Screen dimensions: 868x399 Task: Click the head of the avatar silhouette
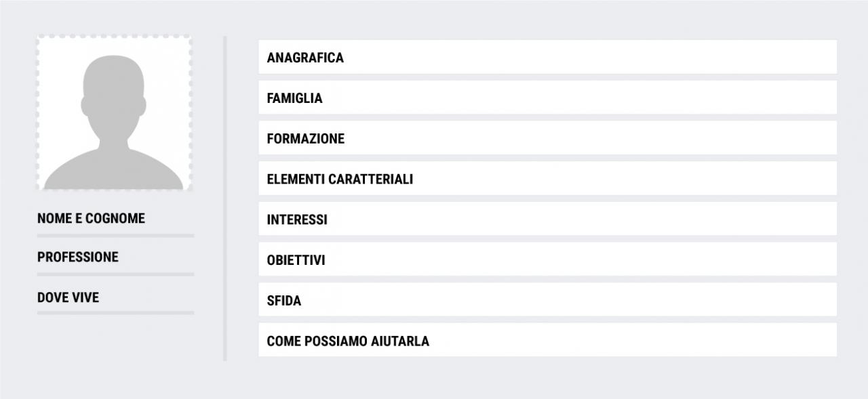114,95
